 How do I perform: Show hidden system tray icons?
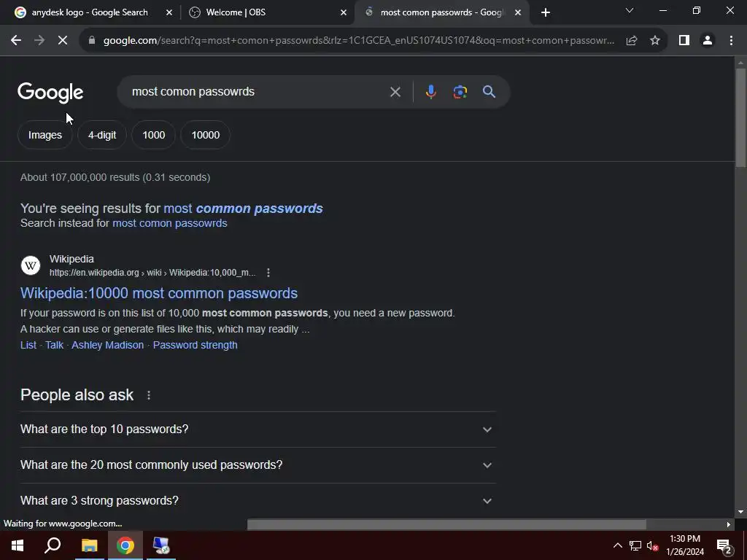click(x=617, y=545)
